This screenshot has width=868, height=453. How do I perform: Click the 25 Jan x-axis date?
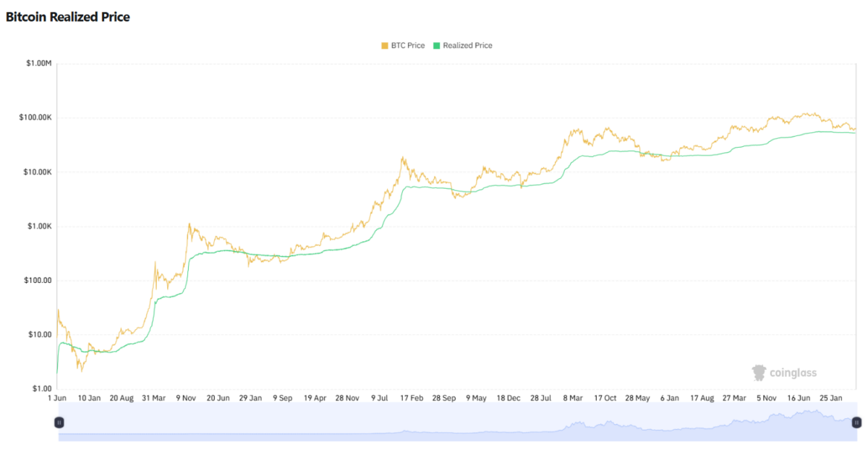click(833, 398)
